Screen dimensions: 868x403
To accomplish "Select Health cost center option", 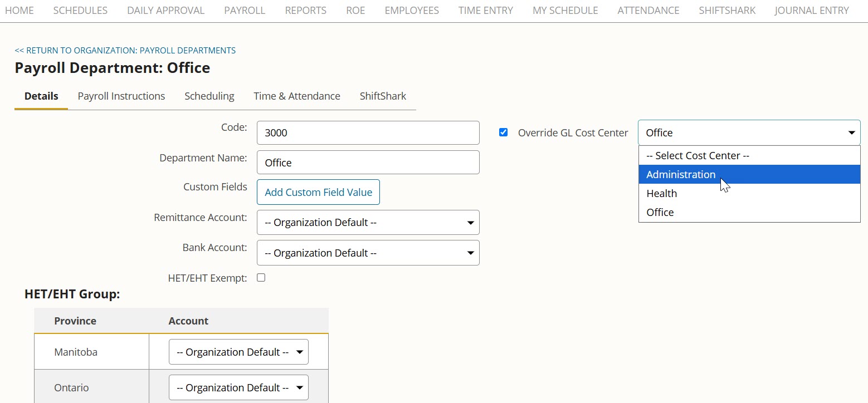I will coord(749,193).
